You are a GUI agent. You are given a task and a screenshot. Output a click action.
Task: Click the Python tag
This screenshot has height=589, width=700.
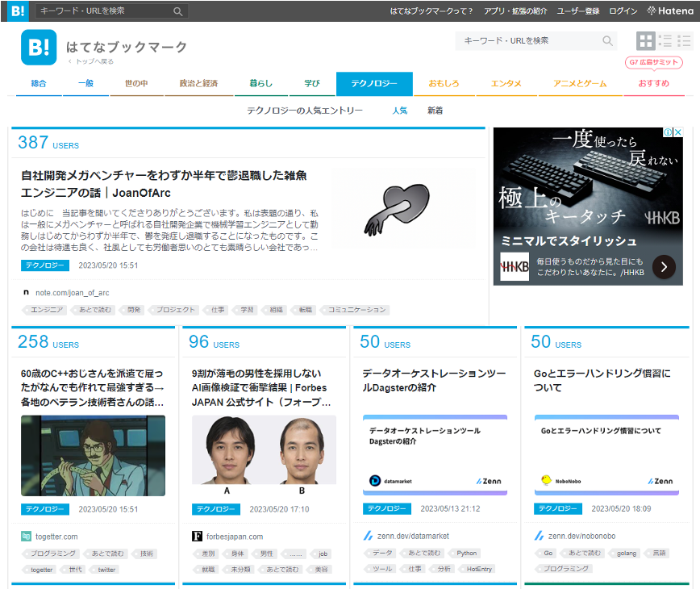point(465,553)
